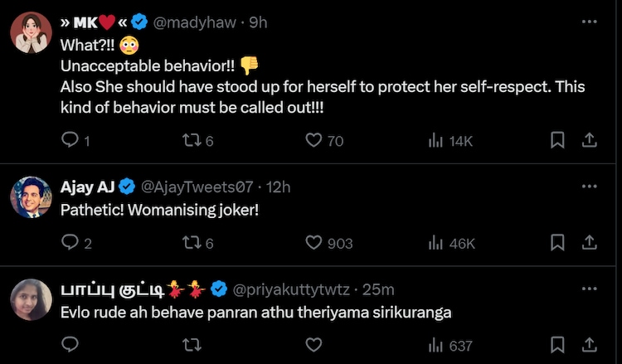
Task: Like the @priyakuttytwtz tweet
Action: click(x=313, y=345)
